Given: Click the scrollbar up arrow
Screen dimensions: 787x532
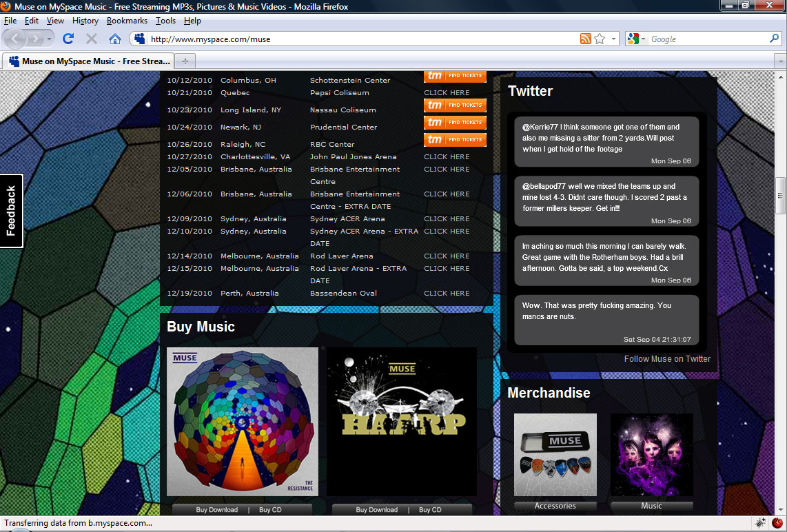Looking at the screenshot, I should click(781, 76).
